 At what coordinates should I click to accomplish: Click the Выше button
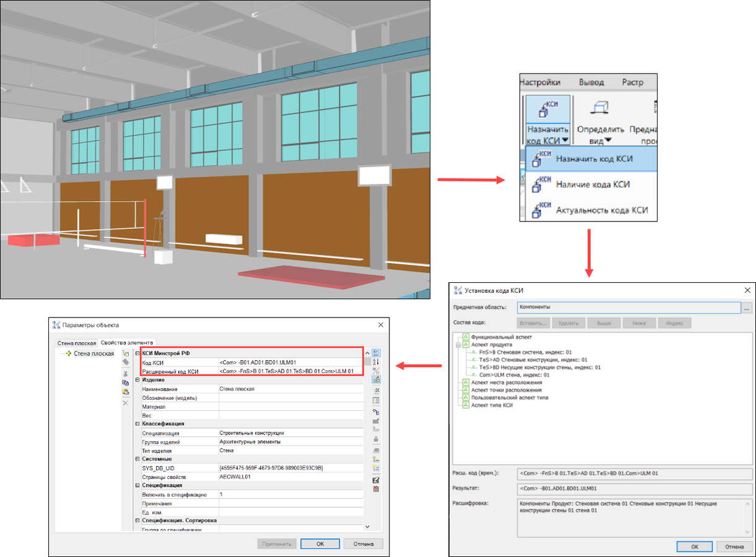pos(604,323)
